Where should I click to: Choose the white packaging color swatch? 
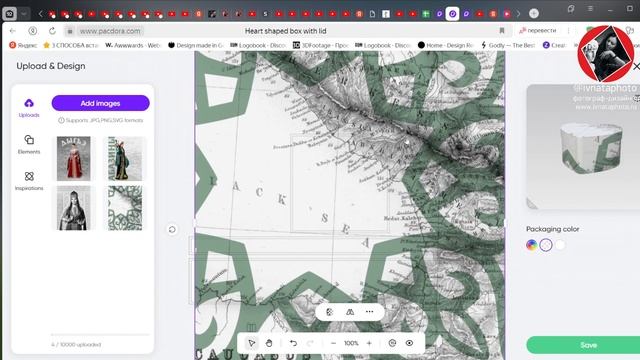(560, 245)
